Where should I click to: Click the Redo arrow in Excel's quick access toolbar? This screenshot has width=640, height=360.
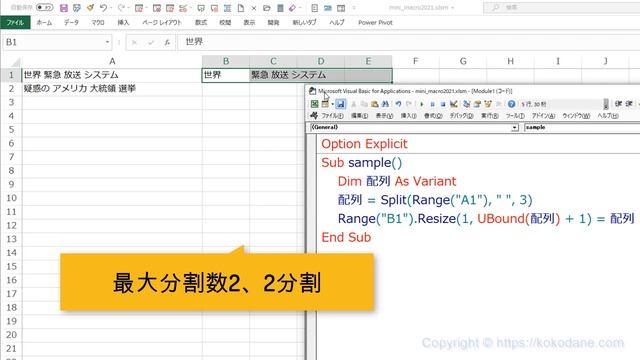[121, 8]
